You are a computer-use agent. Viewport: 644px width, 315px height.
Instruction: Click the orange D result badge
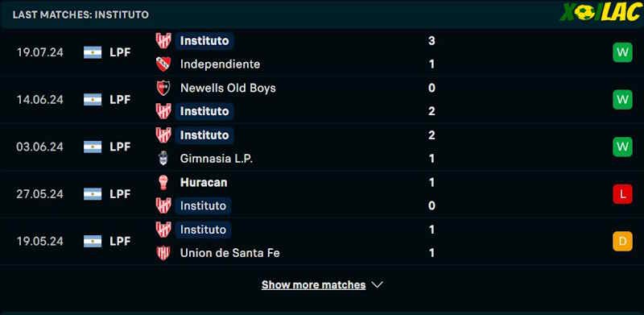coord(622,242)
